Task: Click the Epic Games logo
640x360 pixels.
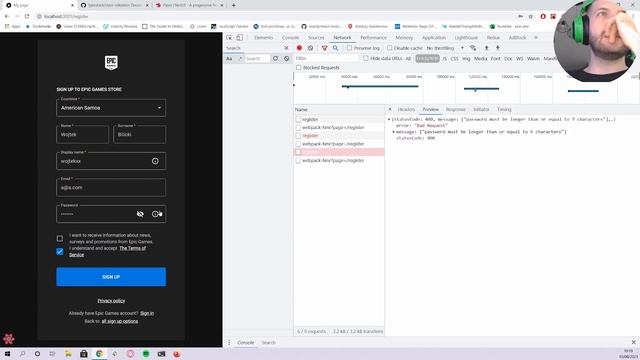Action: coord(111,63)
